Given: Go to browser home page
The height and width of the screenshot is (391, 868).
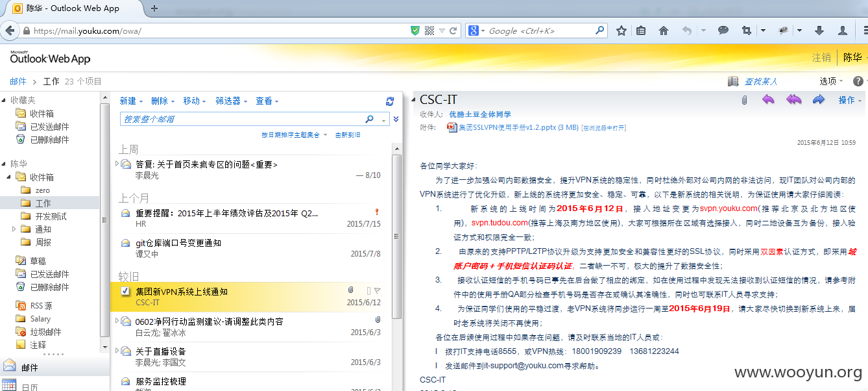Looking at the screenshot, I should (x=663, y=31).
